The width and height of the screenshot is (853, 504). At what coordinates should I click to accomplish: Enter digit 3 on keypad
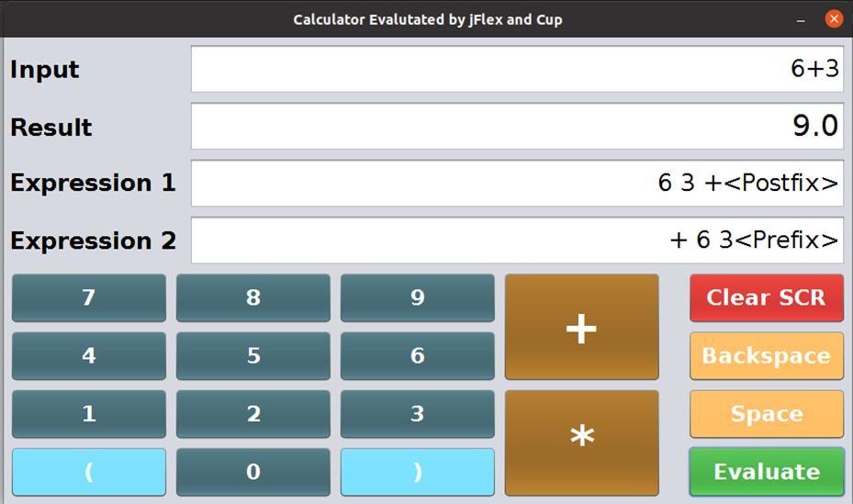point(418,413)
